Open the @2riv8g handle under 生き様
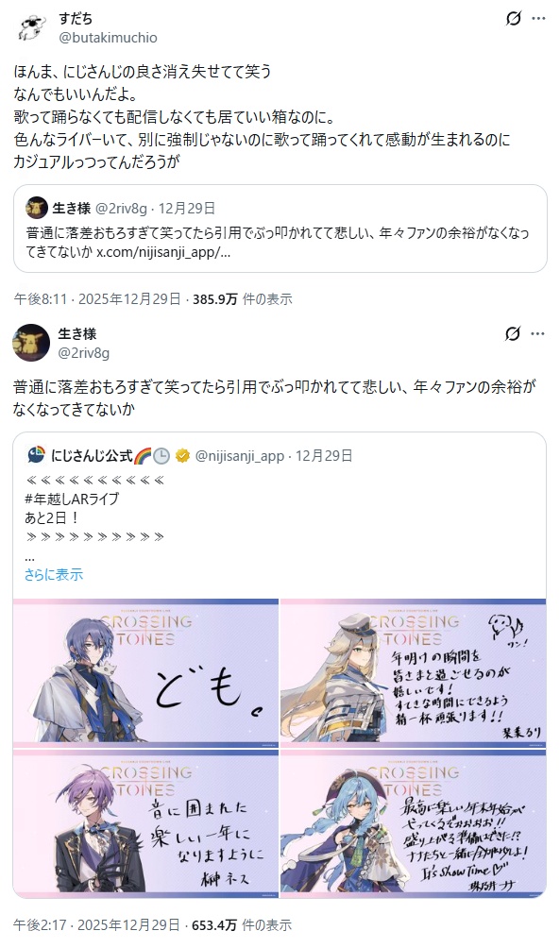Viewport: 560px width, 948px height. (84, 352)
